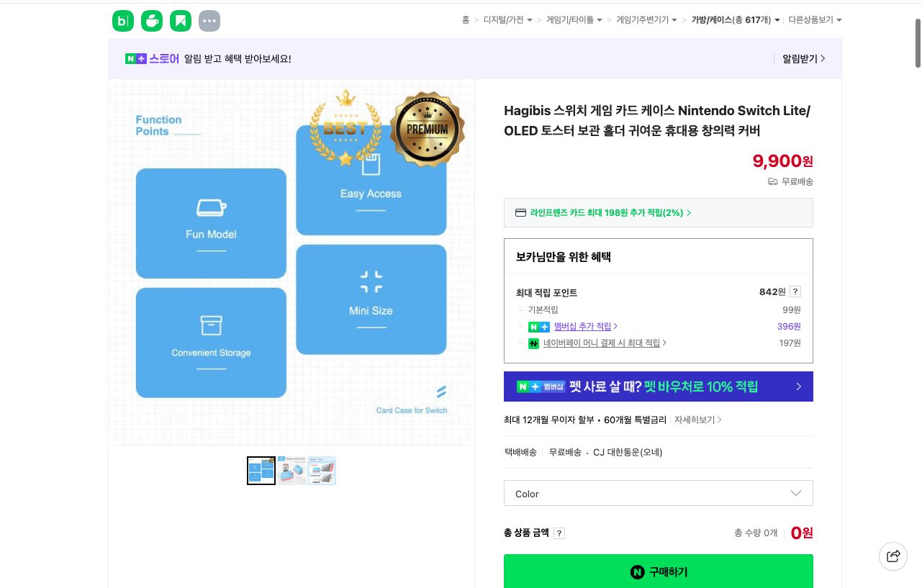Screen dimensions: 922x588
Task: Click the delivery icon next to 무료배송
Action: click(773, 181)
